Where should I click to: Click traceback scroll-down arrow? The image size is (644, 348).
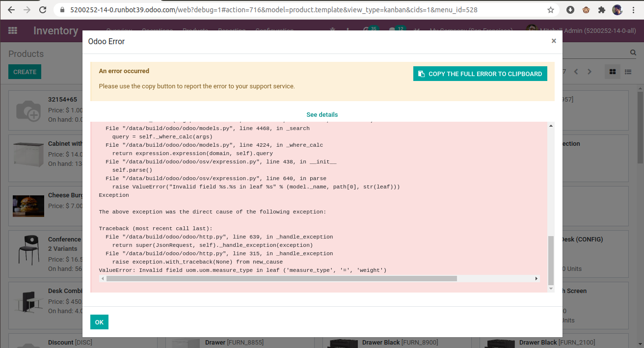[x=551, y=289]
